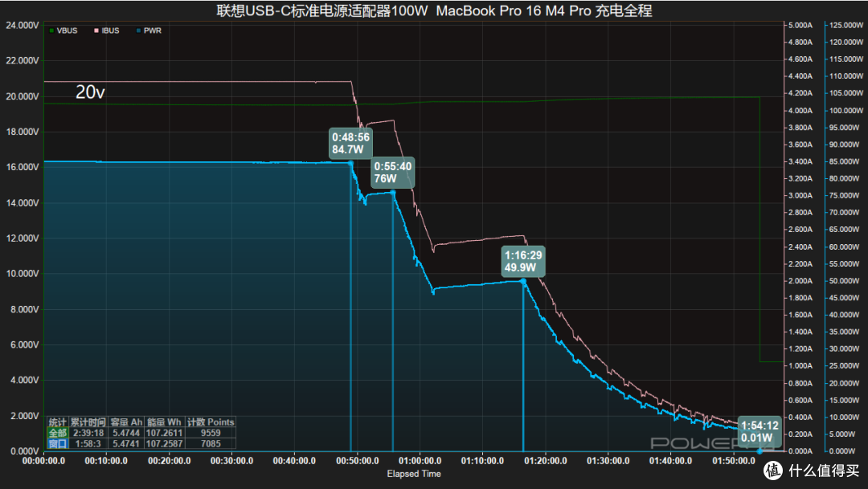Viewport: 868px width, 489px height.
Task: Click the 容量 Ah column header
Action: [x=125, y=422]
